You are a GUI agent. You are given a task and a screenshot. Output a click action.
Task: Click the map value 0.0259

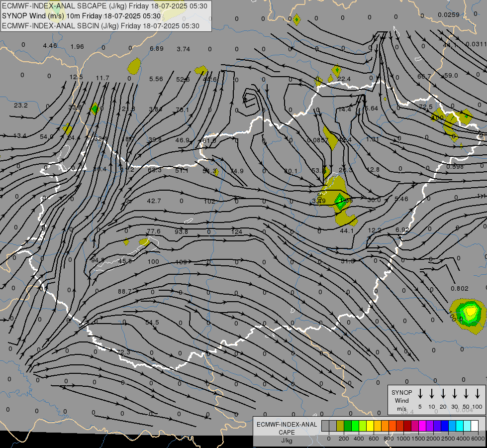coord(449,14)
